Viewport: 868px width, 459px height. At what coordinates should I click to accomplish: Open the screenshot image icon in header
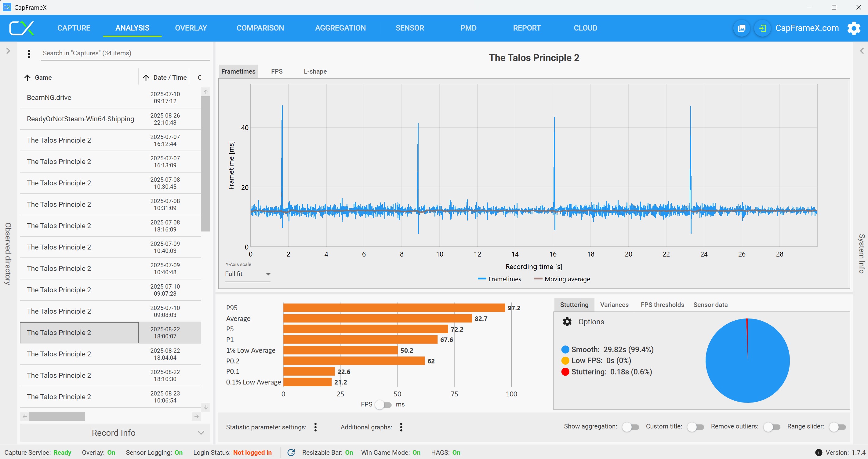[x=741, y=28]
